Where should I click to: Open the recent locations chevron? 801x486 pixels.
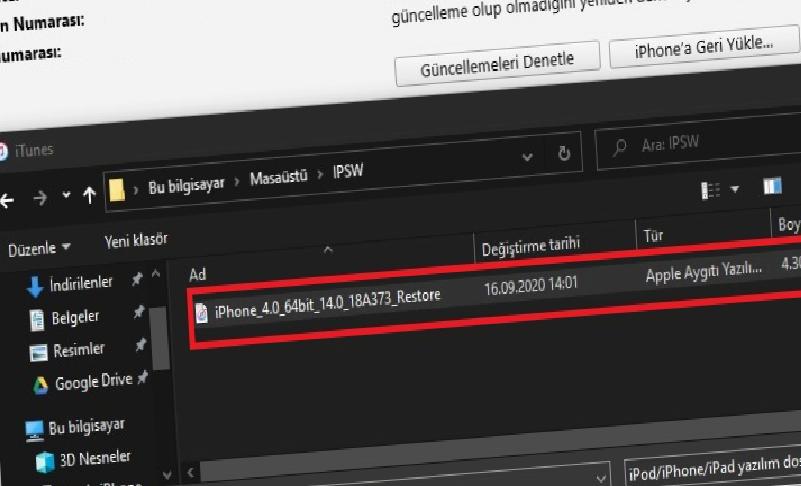pyautogui.click(x=66, y=195)
